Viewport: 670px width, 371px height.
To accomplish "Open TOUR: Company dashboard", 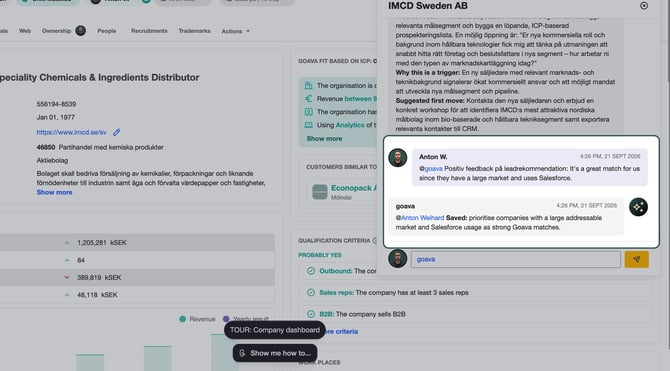I will [x=275, y=330].
